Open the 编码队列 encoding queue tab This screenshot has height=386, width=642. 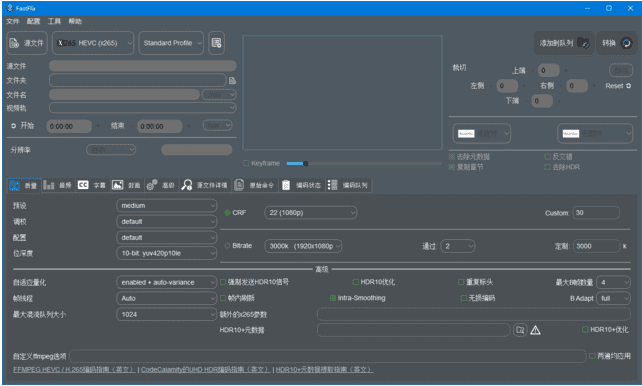point(348,185)
